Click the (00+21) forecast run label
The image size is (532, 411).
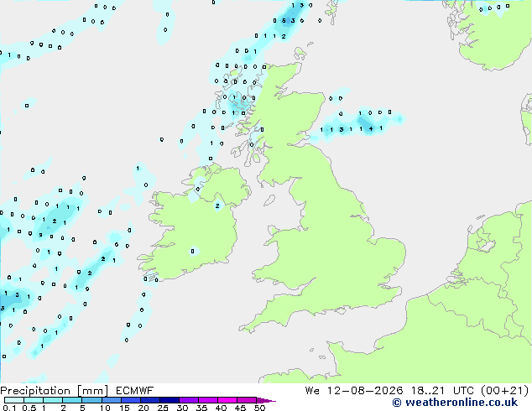click(x=505, y=391)
